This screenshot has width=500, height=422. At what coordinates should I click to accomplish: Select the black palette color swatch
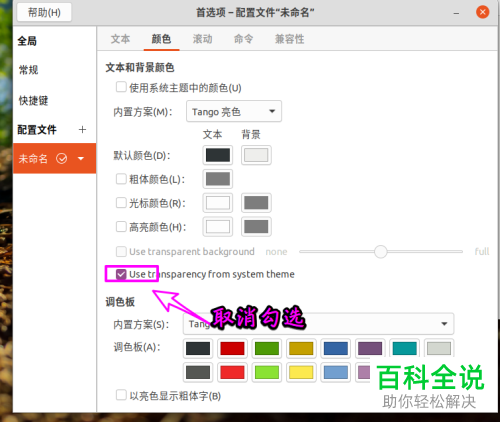tap(198, 348)
